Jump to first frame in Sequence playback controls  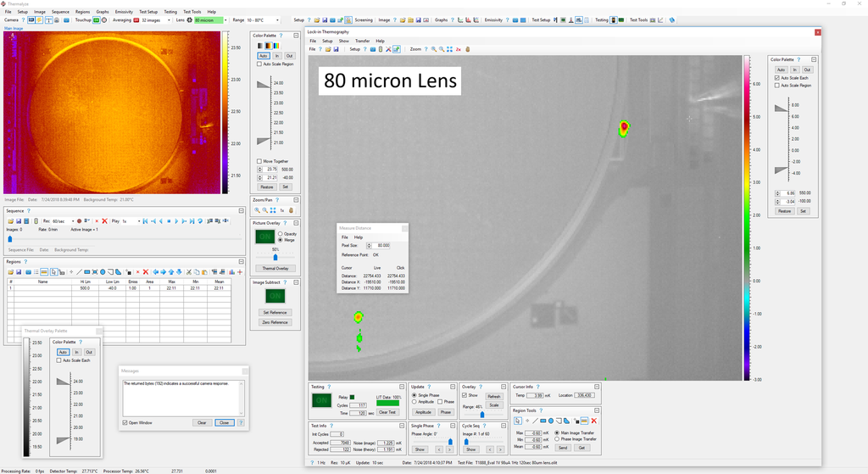145,221
